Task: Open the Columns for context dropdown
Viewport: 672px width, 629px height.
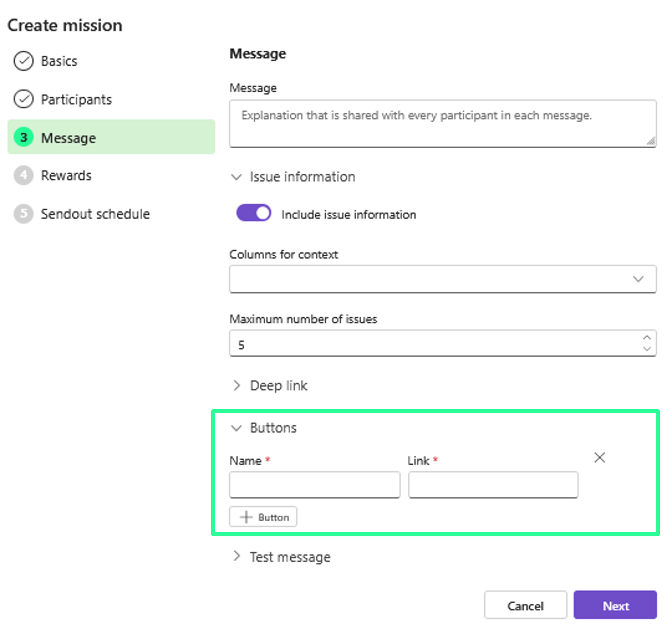Action: click(442, 279)
